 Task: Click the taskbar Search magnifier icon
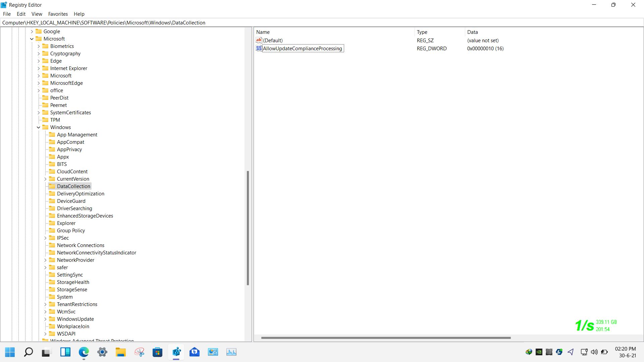29,352
